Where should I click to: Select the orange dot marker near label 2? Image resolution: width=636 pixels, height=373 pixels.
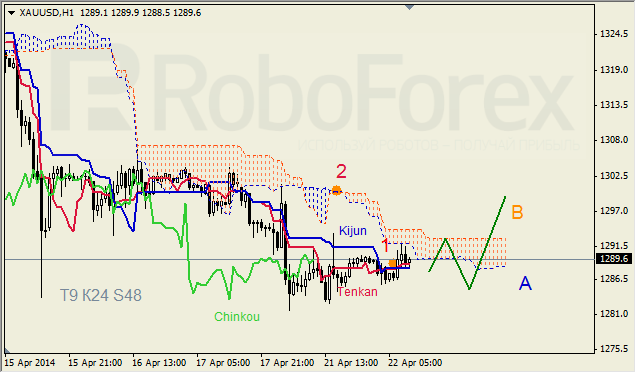pyautogui.click(x=336, y=190)
